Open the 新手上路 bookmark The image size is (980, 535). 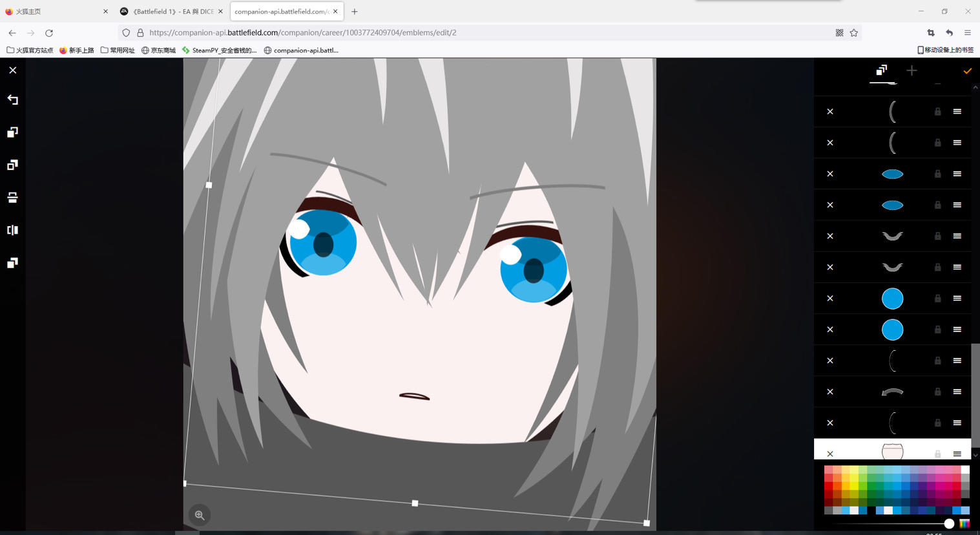(76, 50)
